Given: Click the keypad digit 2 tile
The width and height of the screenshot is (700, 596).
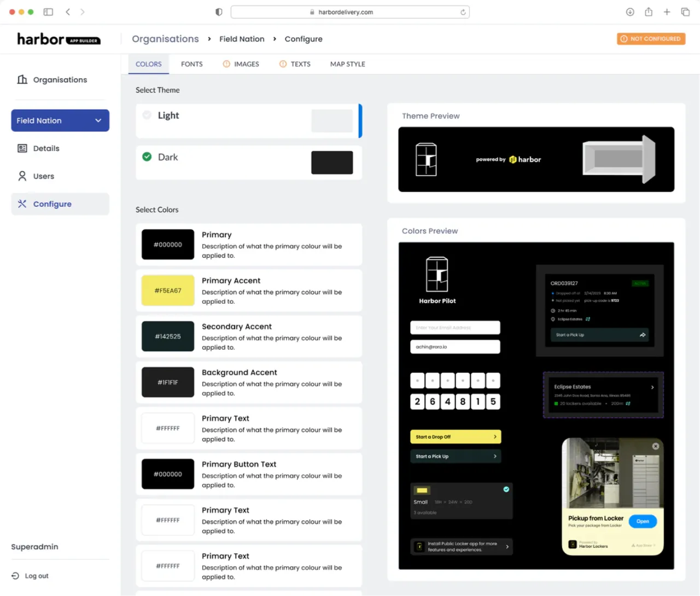Looking at the screenshot, I should (x=417, y=402).
